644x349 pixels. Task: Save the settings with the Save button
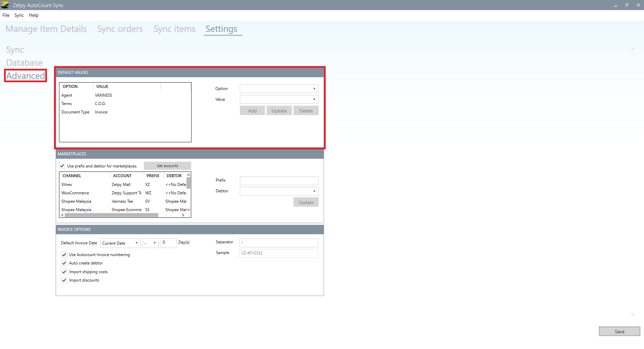coord(620,332)
